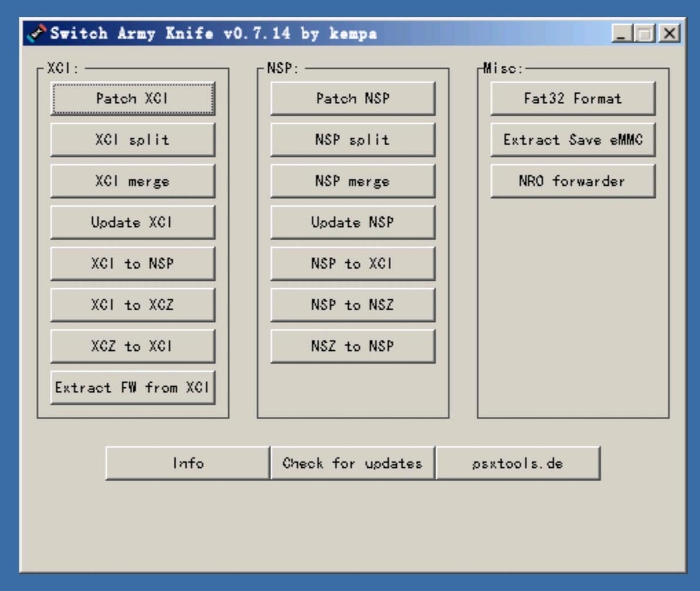Click Update XCI

(132, 223)
